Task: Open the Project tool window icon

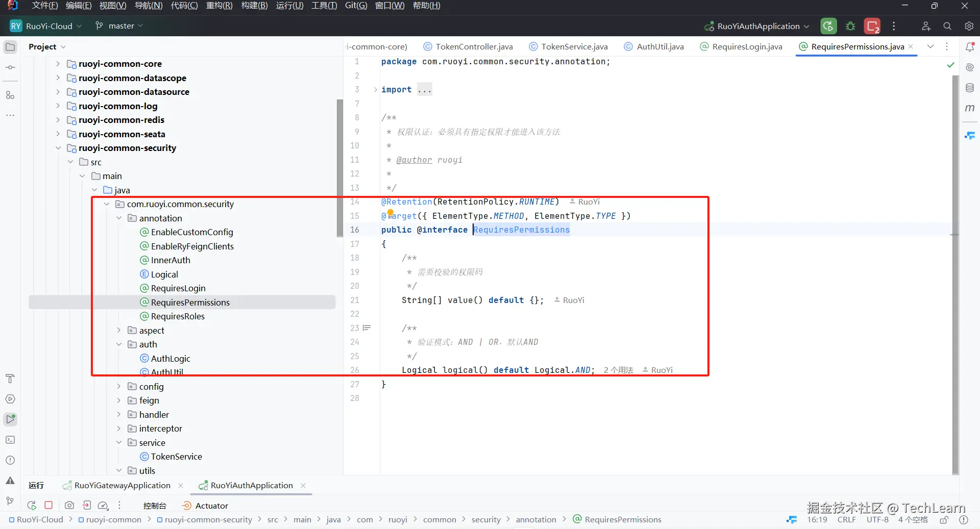Action: [x=10, y=47]
